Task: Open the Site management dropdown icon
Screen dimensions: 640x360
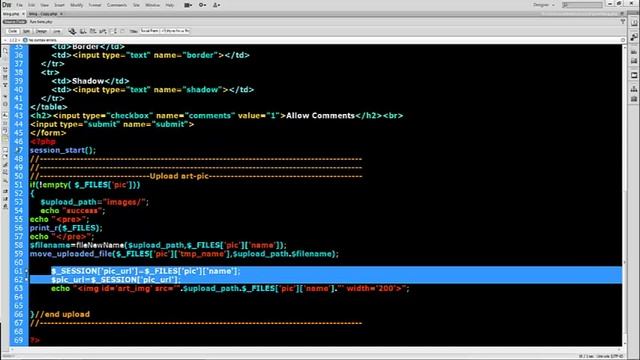Action: pos(216,5)
